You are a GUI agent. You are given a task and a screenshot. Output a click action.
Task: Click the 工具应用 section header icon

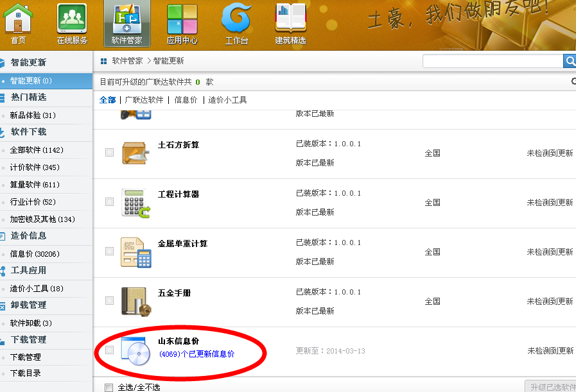pos(3,271)
